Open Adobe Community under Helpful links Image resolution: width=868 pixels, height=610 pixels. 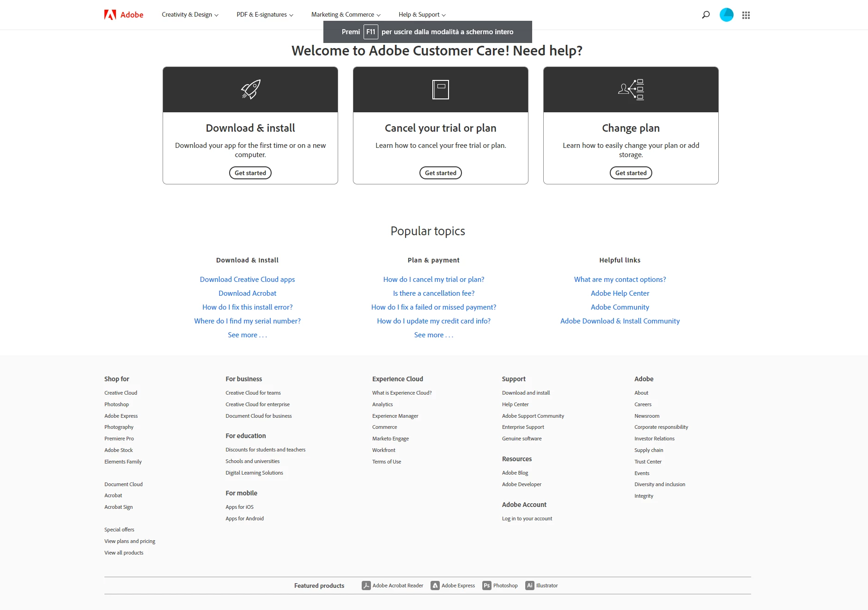[620, 307]
